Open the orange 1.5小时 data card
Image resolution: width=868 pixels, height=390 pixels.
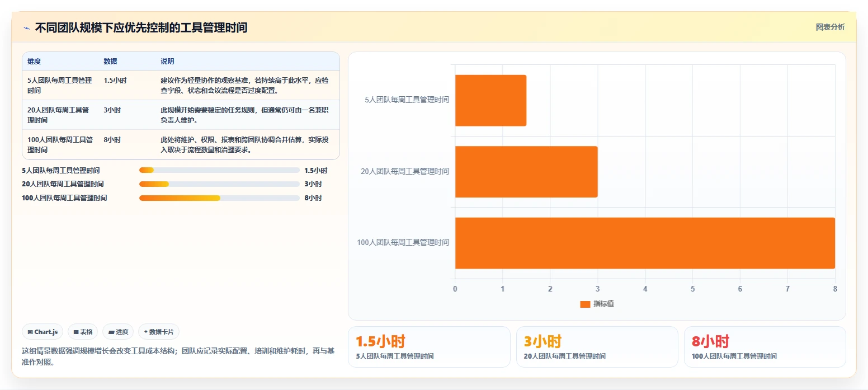[429, 347]
